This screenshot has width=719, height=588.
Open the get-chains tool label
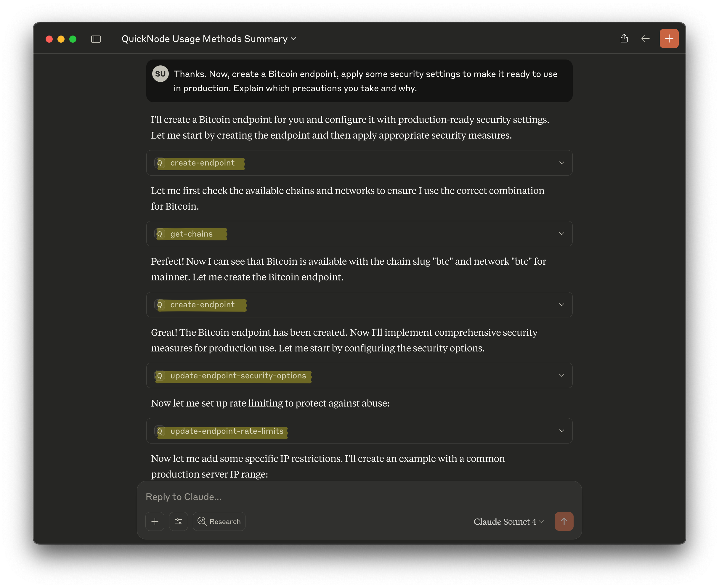pyautogui.click(x=191, y=234)
